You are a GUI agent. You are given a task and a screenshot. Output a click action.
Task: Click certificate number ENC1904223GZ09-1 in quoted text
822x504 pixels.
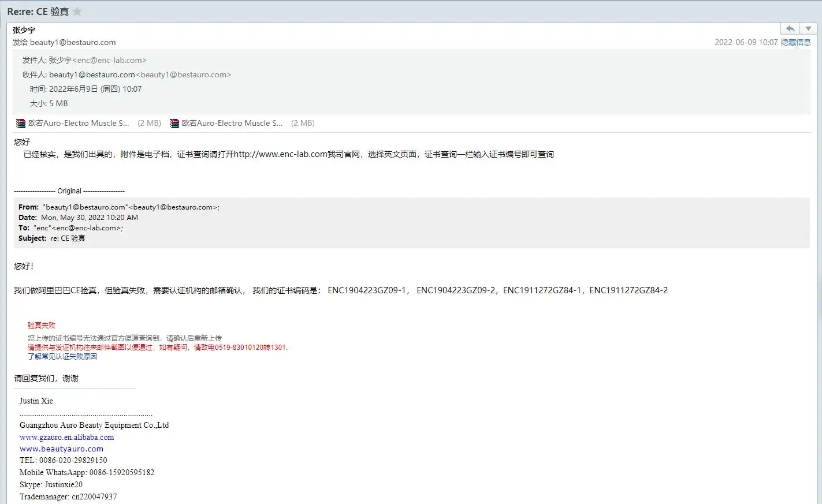click(367, 290)
